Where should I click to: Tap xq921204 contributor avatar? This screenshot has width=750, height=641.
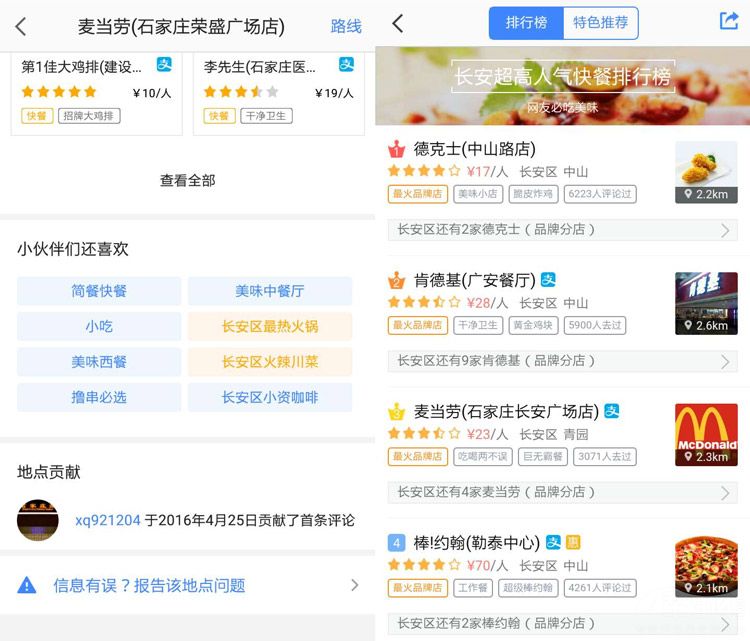tap(37, 520)
